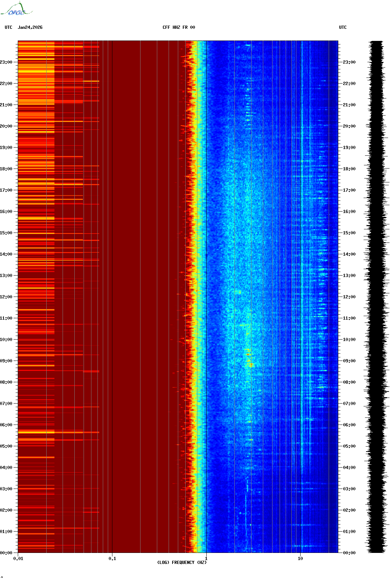Click 21:00 on the left time axis
Screen dimensions: 392x581
[x=6, y=105]
